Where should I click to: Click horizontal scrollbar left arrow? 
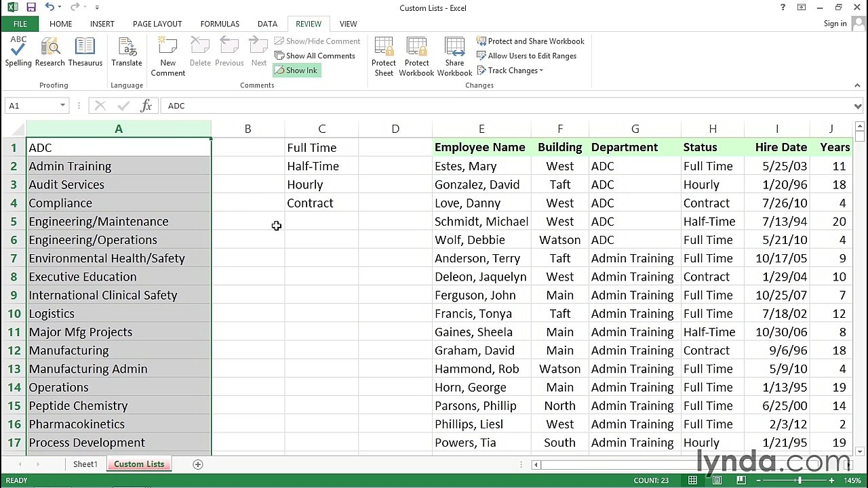click(536, 465)
